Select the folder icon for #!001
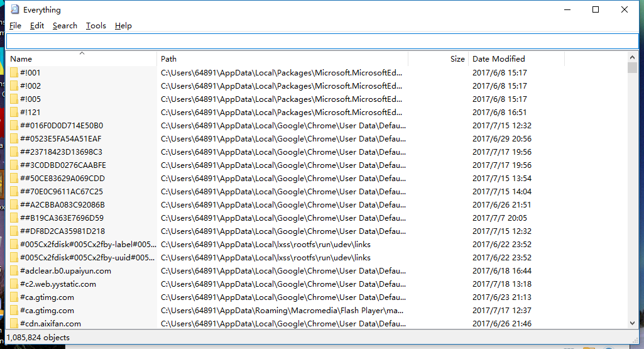The width and height of the screenshot is (644, 349). 14,73
